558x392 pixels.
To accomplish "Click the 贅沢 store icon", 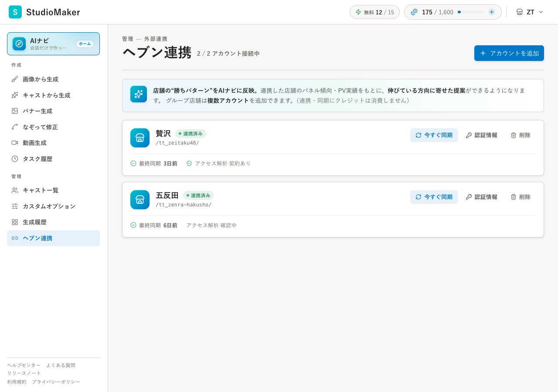I will pos(140,138).
